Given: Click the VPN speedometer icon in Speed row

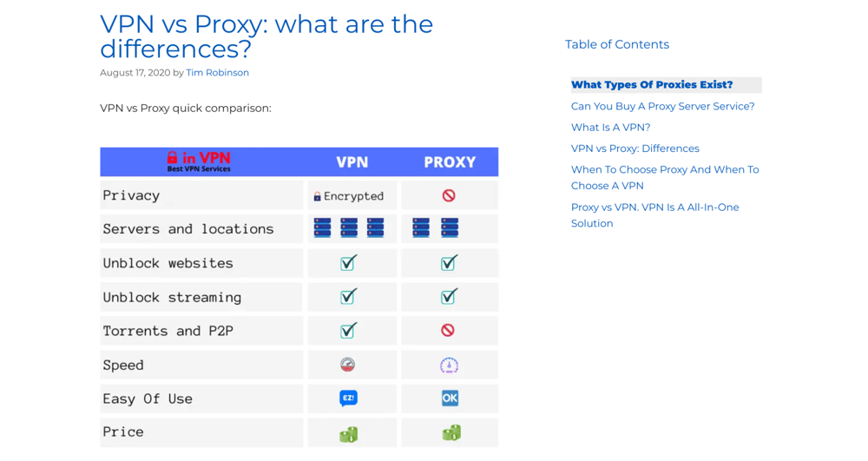Looking at the screenshot, I should tap(348, 365).
